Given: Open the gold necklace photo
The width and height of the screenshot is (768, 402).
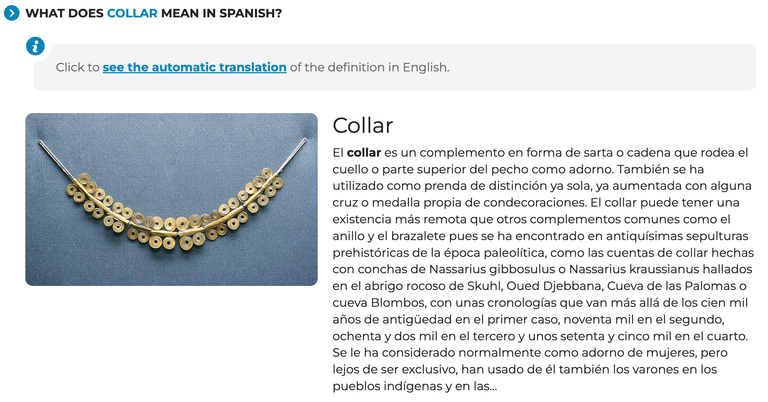Looking at the screenshot, I should coord(171,199).
